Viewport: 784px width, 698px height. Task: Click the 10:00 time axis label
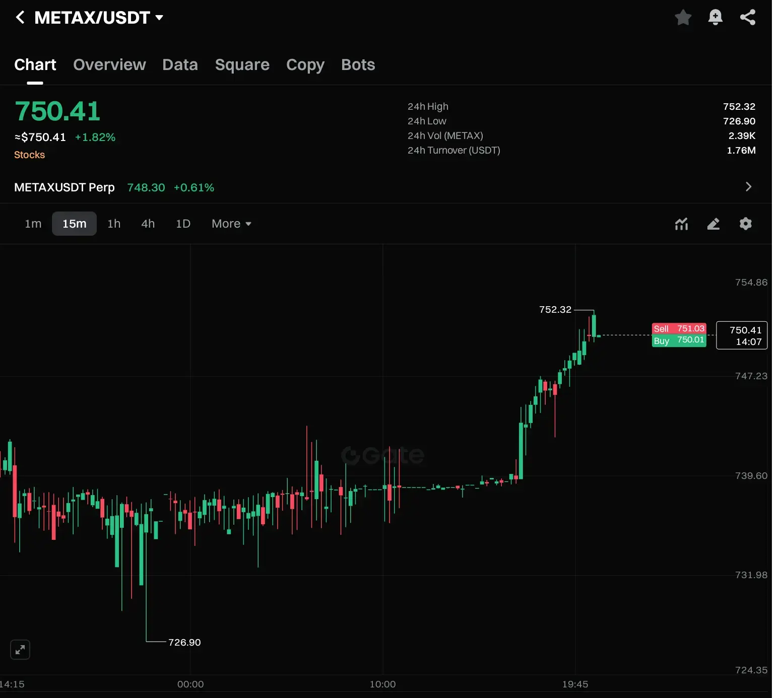(382, 684)
